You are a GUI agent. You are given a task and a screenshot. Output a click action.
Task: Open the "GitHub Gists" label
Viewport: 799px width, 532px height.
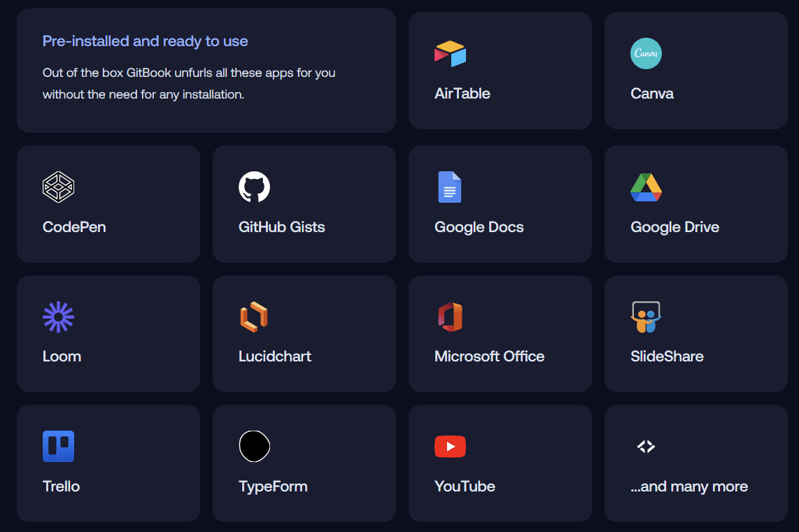click(281, 227)
